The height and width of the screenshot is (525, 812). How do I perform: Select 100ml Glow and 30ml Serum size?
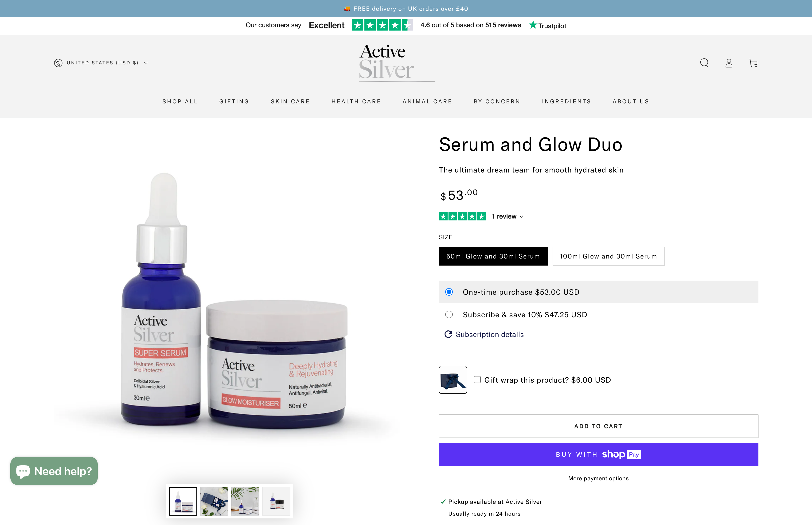[x=608, y=256]
